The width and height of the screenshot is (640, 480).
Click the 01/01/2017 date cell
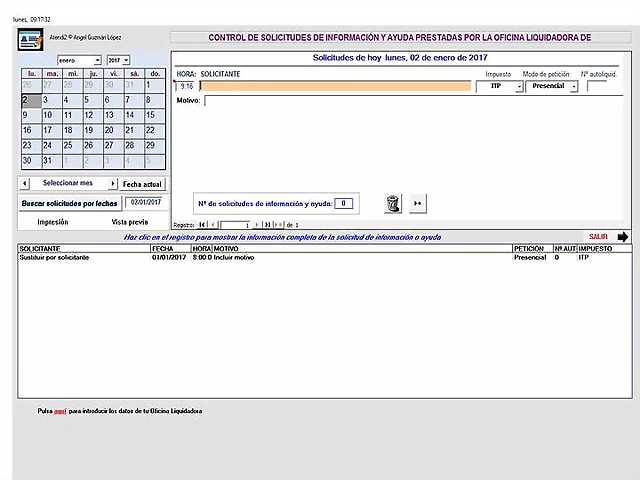click(x=169, y=258)
